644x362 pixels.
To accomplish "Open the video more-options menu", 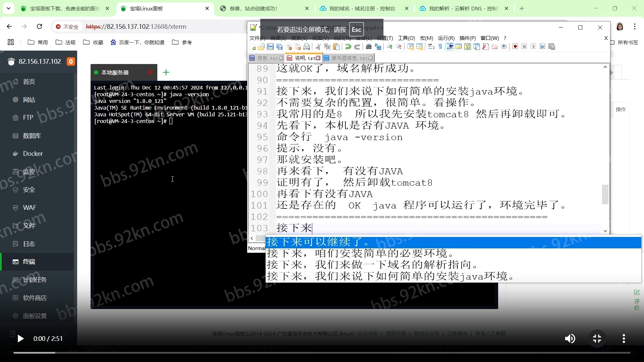I will click(624, 339).
